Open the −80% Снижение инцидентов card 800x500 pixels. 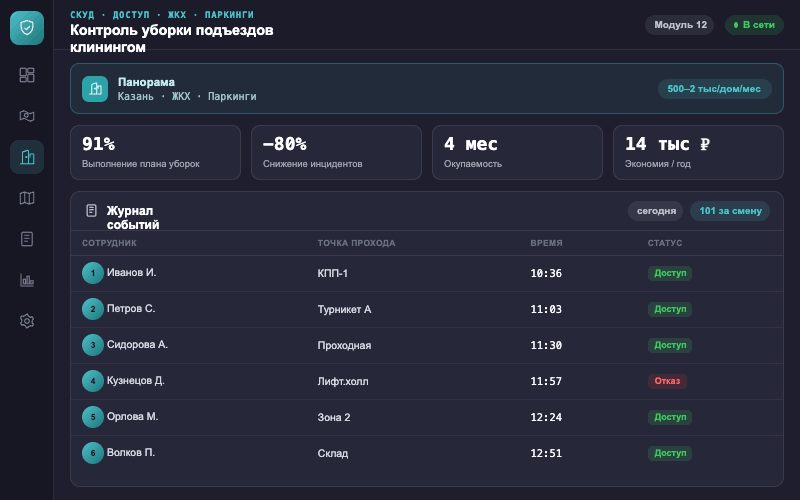pyautogui.click(x=336, y=153)
